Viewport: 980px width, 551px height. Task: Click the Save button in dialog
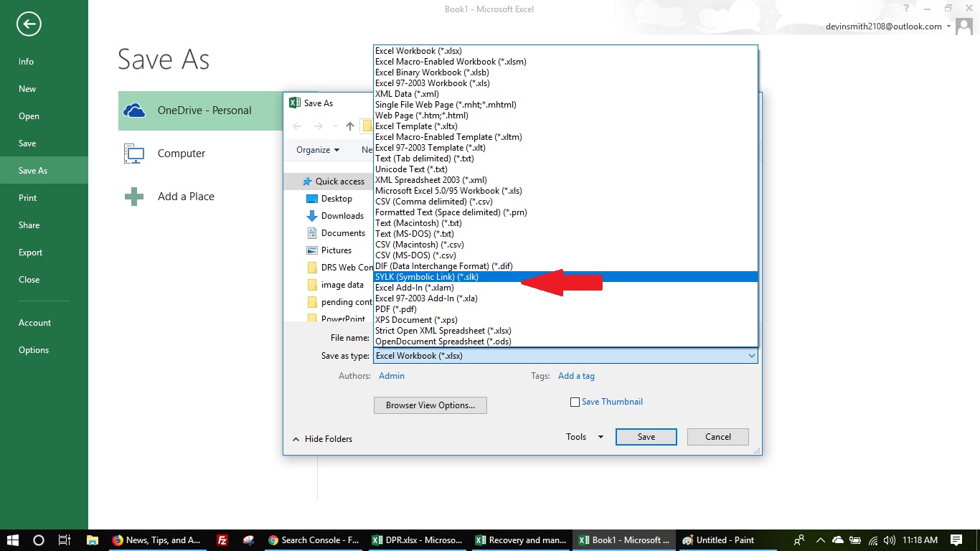646,437
